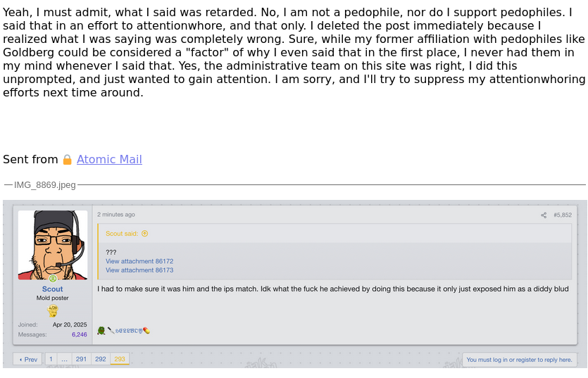Click the turtle emoji in the signature
This screenshot has width=588, height=378.
(x=101, y=330)
